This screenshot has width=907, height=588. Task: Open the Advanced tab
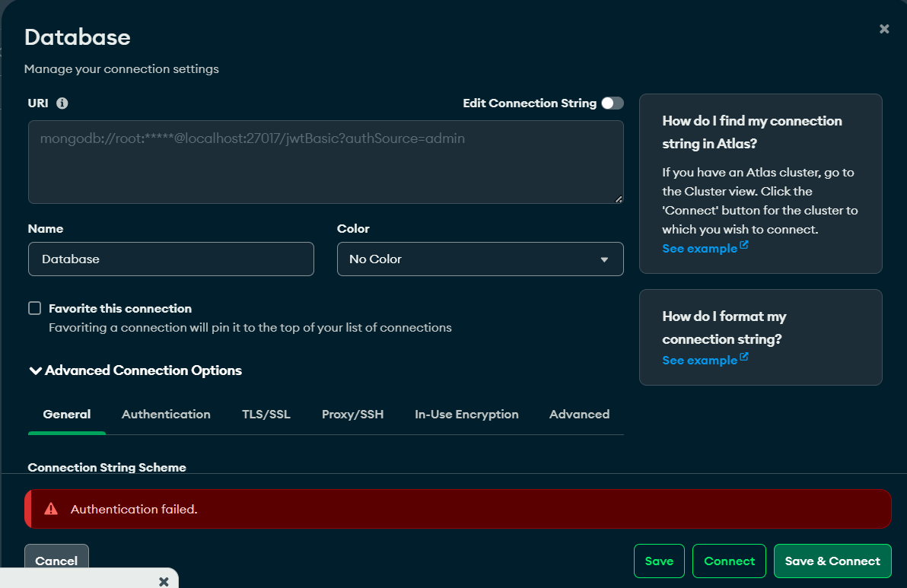click(x=579, y=415)
